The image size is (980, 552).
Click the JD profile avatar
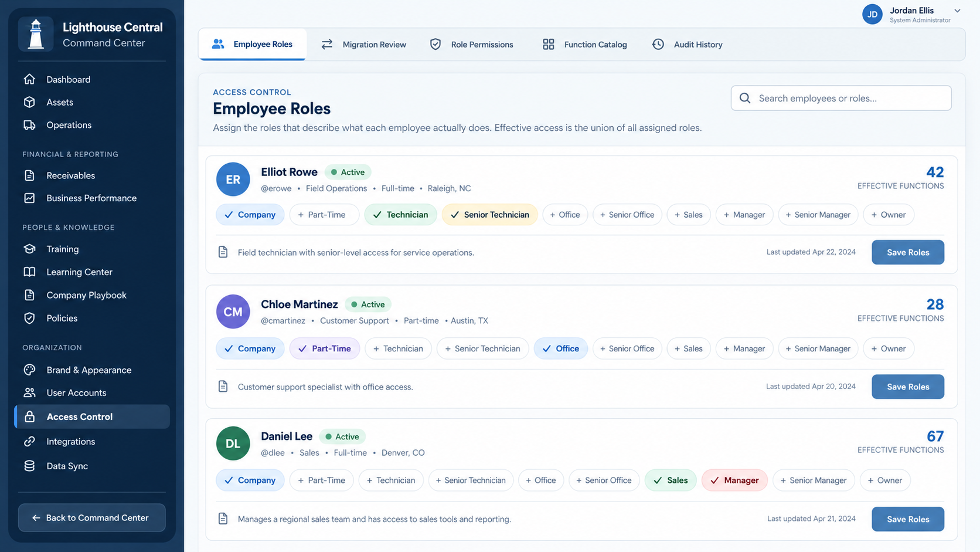coord(872,14)
